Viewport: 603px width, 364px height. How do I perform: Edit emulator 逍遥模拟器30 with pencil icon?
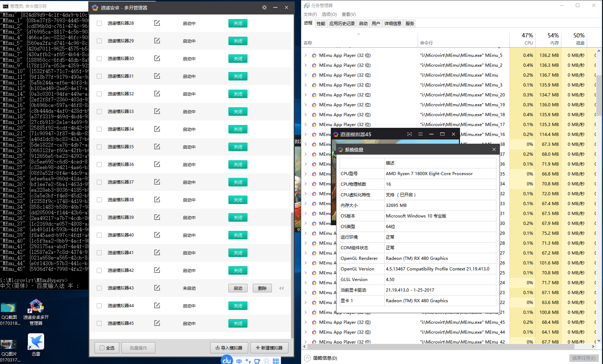(x=157, y=58)
